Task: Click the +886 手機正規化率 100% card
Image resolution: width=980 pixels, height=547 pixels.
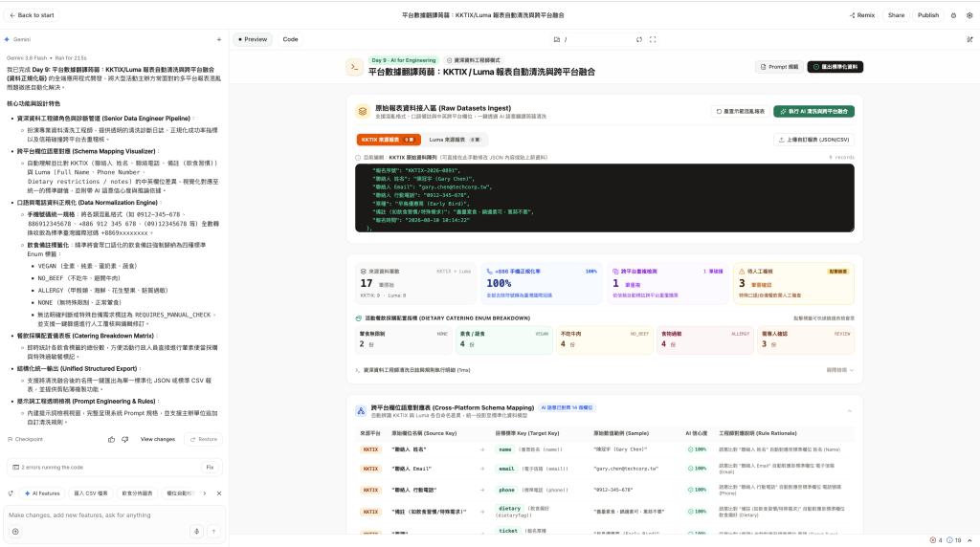Action: point(542,283)
